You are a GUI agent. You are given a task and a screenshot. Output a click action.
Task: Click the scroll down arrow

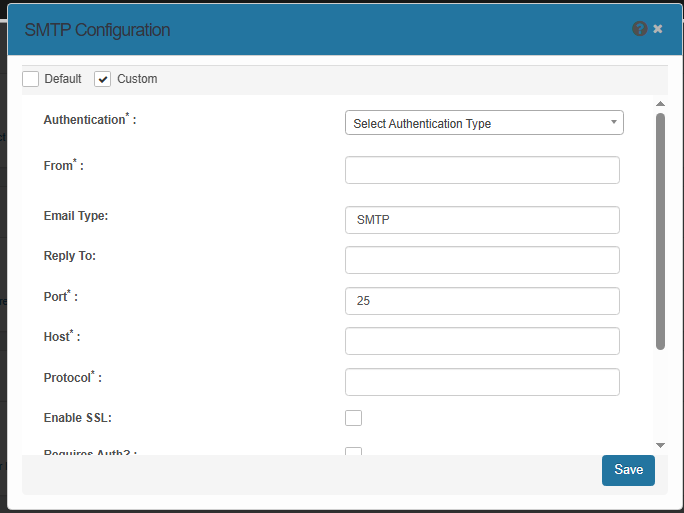pyautogui.click(x=660, y=444)
